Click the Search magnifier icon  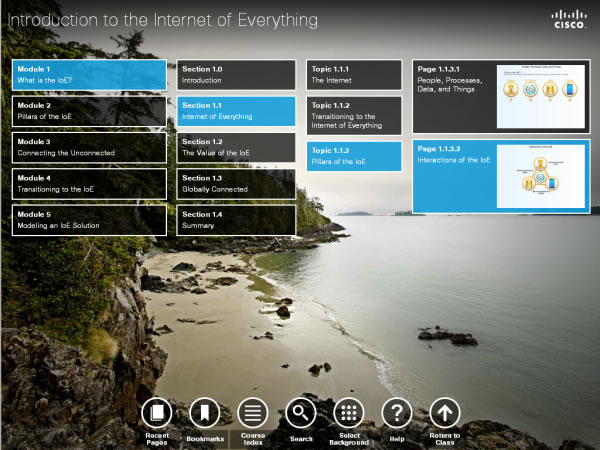coord(301,413)
